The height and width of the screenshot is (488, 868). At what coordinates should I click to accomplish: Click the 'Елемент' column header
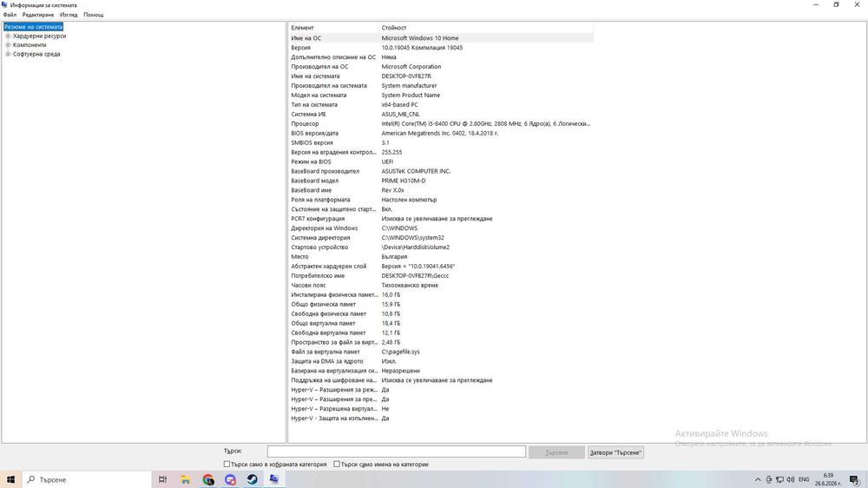333,28
